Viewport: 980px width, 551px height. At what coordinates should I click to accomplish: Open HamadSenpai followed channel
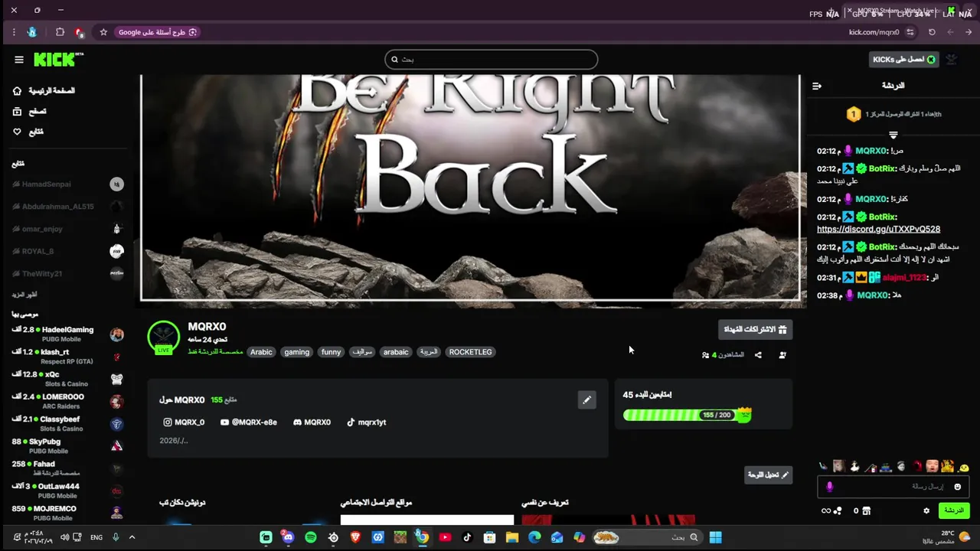pos(67,184)
